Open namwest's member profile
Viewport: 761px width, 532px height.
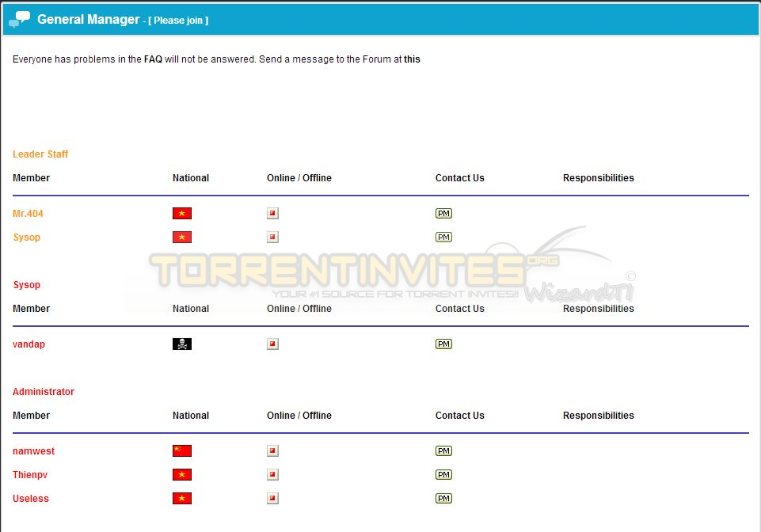[33, 451]
